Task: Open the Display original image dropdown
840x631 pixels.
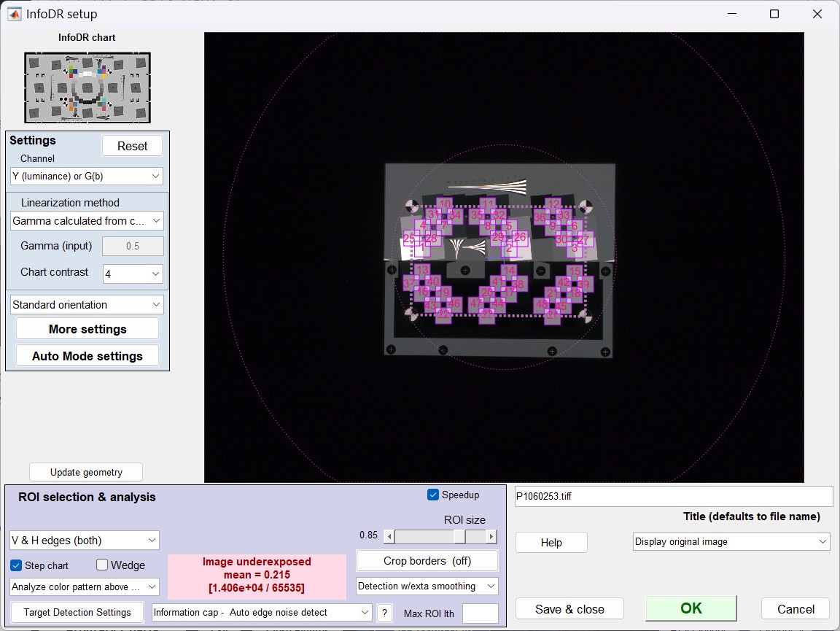Action: click(731, 541)
